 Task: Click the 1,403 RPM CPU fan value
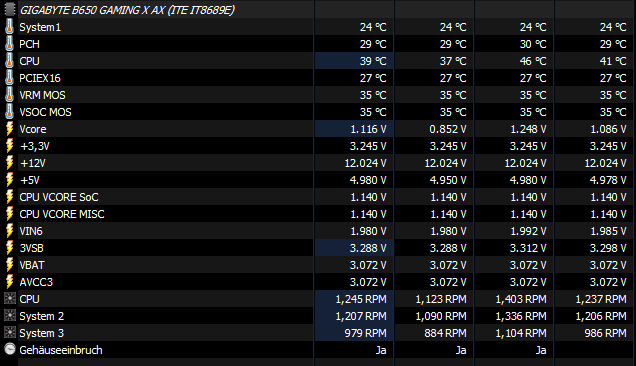tap(521, 299)
